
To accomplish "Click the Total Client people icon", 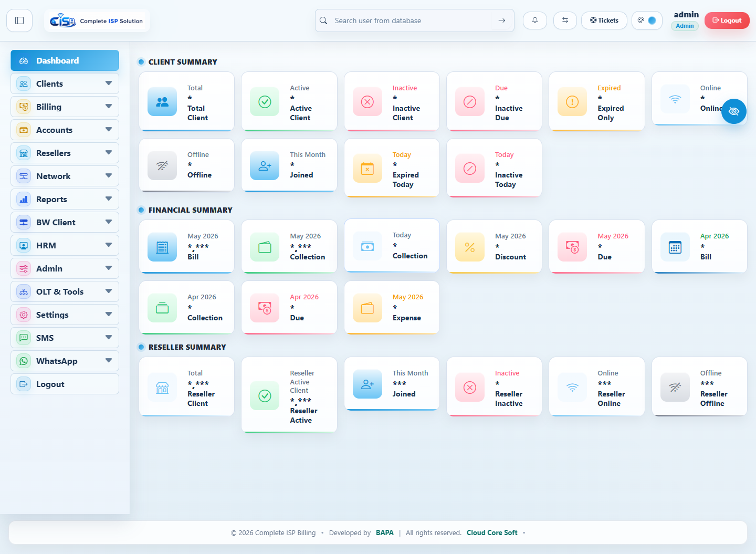I will (162, 101).
